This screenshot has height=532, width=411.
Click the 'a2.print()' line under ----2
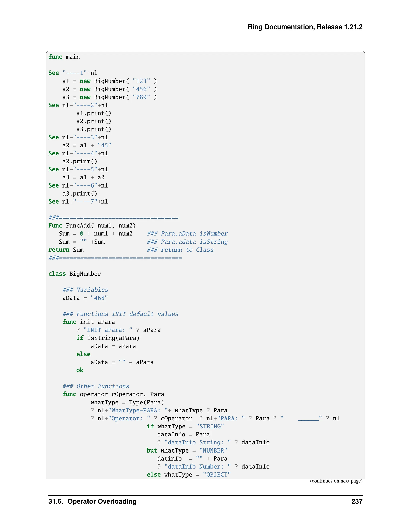[94, 121]
